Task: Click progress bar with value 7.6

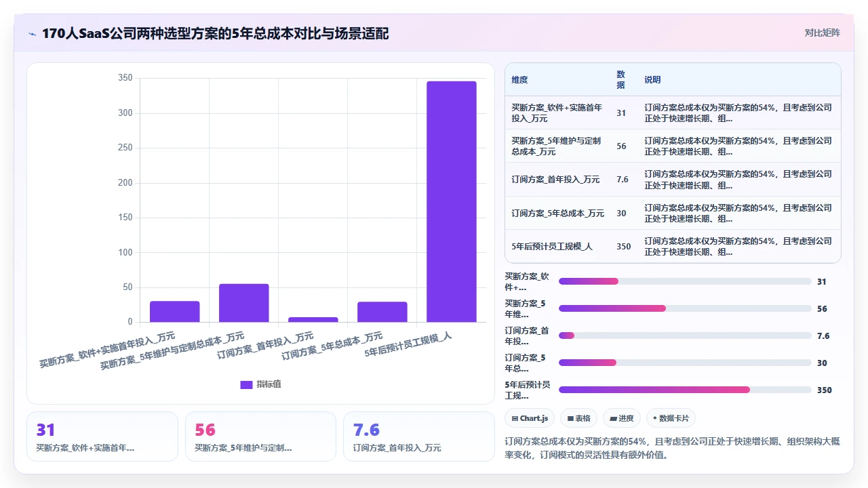Action: (685, 335)
